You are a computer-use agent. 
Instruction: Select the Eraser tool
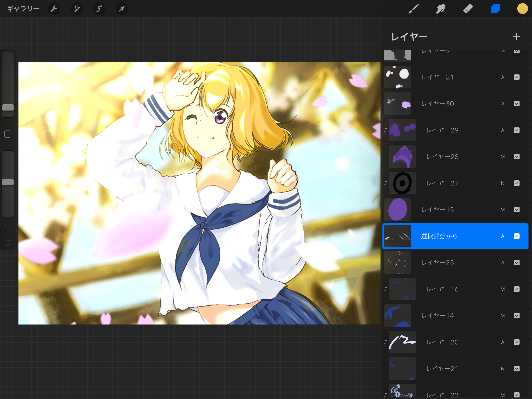(468, 9)
